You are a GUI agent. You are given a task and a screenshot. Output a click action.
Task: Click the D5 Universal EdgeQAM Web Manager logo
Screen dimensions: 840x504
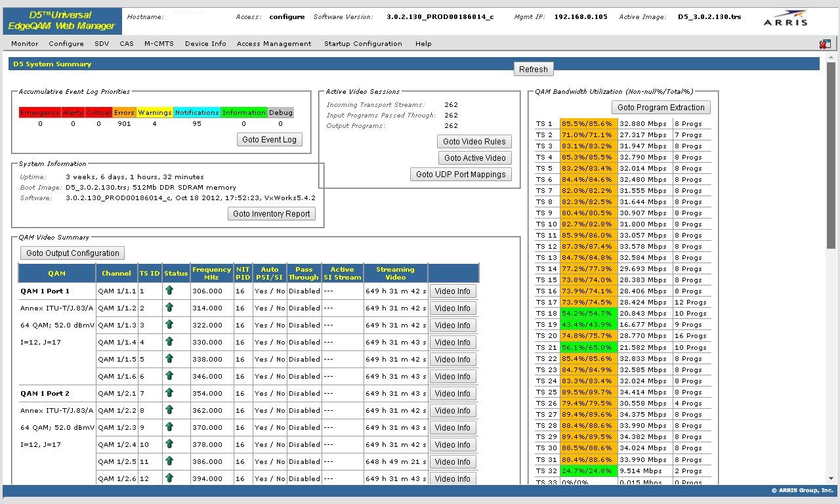pos(62,20)
